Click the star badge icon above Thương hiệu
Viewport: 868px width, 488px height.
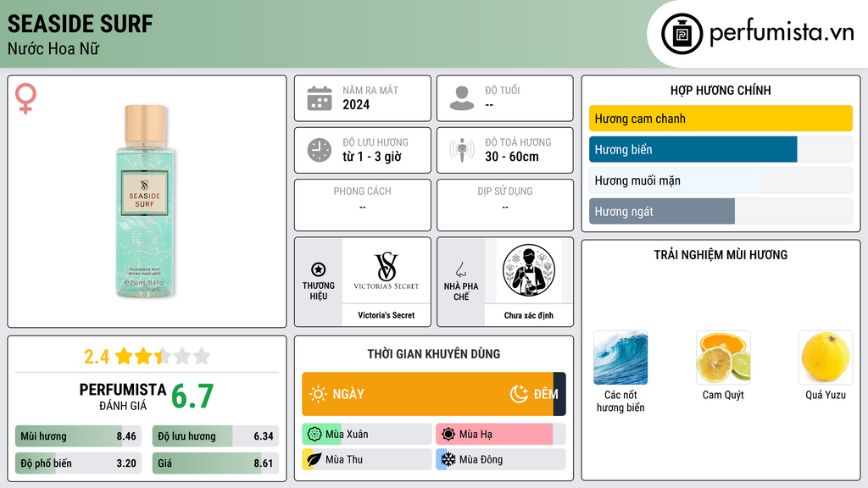point(319,269)
